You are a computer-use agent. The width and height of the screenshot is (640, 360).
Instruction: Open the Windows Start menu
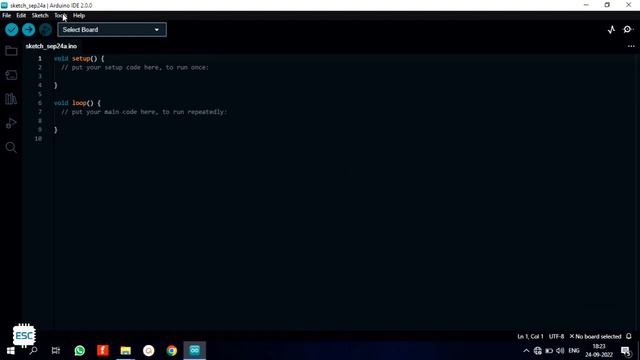point(11,350)
